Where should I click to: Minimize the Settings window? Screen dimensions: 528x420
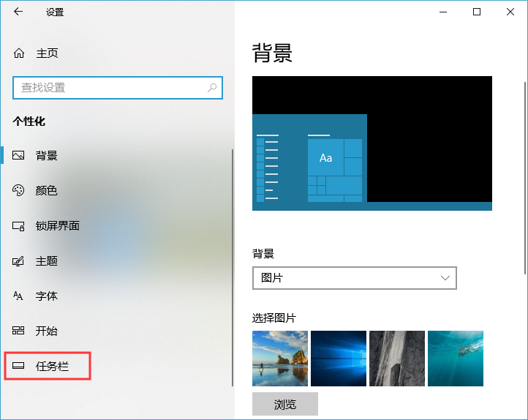443,12
